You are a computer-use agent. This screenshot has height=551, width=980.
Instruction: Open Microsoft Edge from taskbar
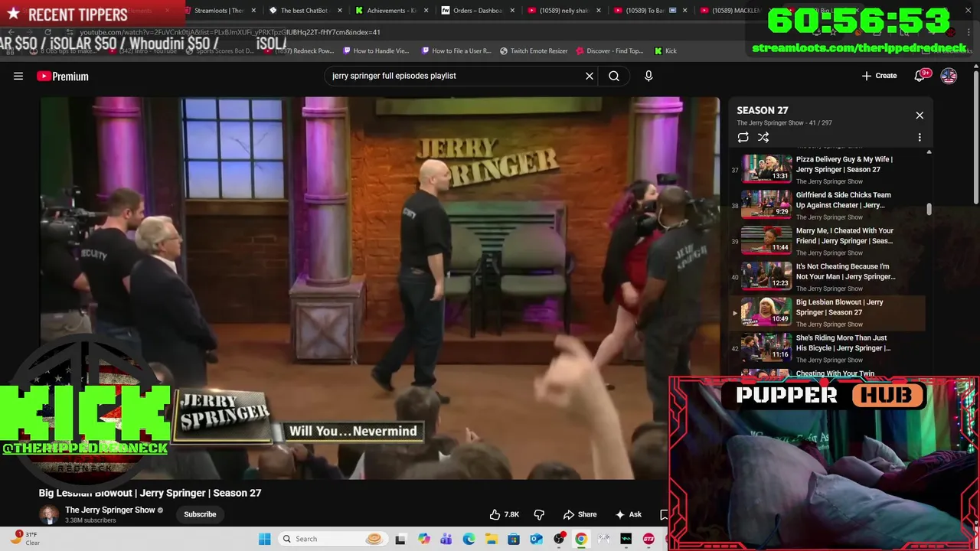[469, 539]
